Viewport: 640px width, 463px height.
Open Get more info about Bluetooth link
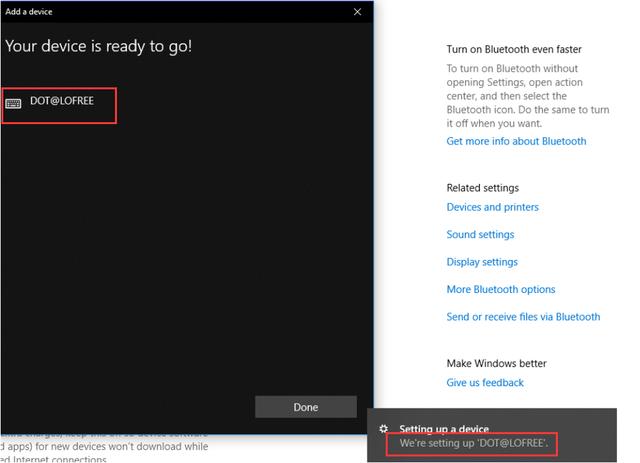[516, 141]
